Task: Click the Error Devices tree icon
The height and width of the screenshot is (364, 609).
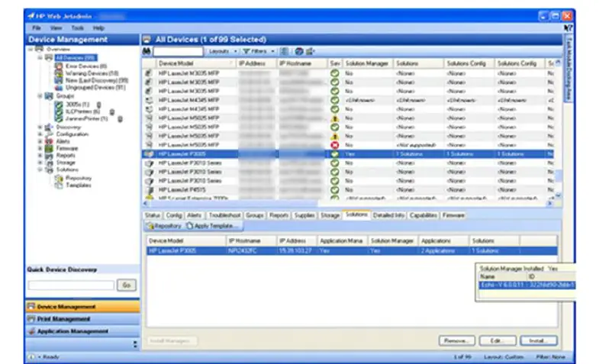Action: coord(59,66)
